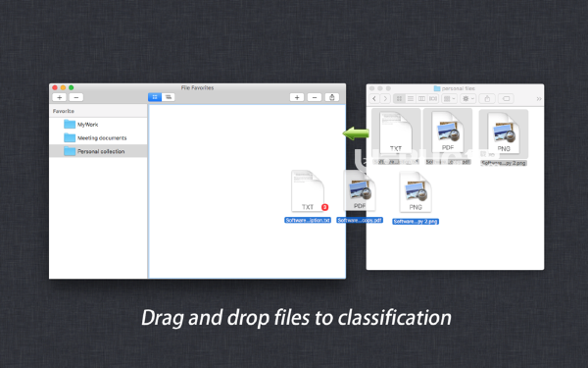This screenshot has width=588, height=368.
Task: Switch Finder to list view
Action: pyautogui.click(x=411, y=99)
